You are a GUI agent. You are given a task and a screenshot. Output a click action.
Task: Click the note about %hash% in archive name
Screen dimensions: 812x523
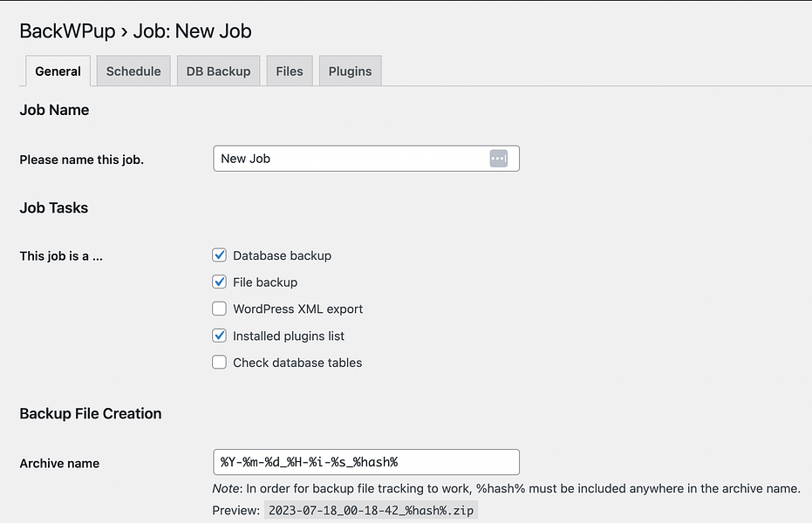point(506,489)
